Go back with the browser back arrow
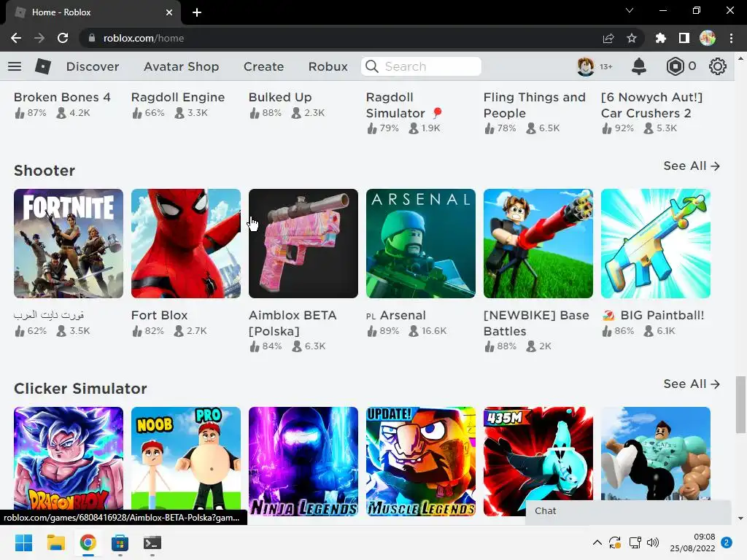This screenshot has width=747, height=560. [16, 38]
